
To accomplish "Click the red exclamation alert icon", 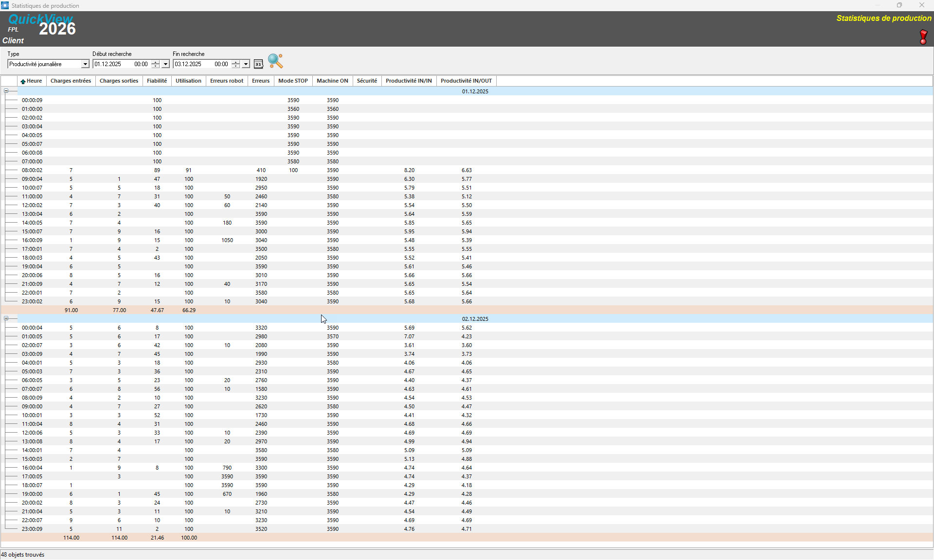I will click(923, 37).
